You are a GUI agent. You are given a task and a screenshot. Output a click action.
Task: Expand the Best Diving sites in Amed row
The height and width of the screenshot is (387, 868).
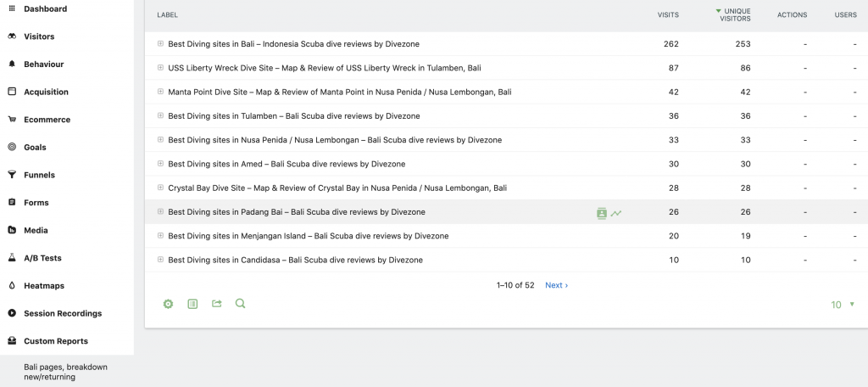160,164
